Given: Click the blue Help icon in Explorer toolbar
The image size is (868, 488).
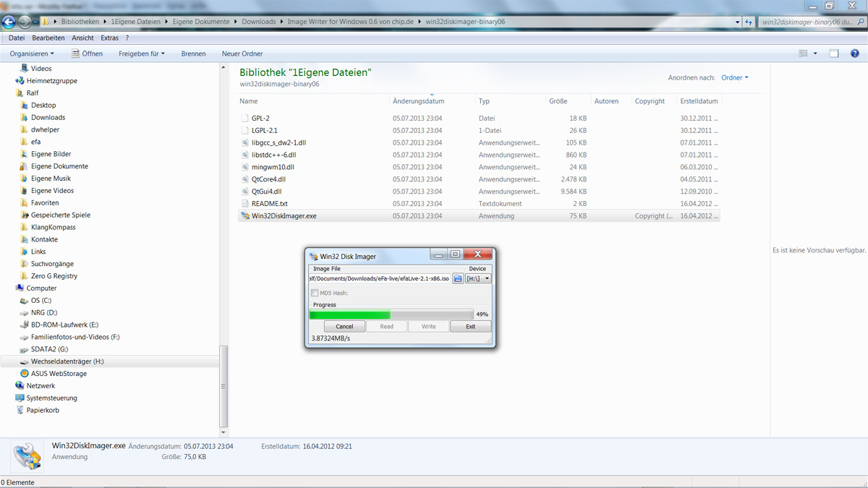Looking at the screenshot, I should [x=855, y=53].
